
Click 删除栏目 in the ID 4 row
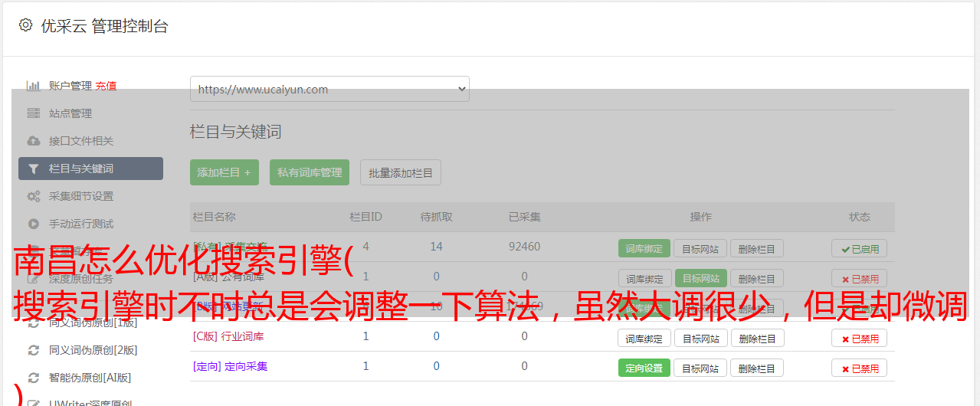757,248
